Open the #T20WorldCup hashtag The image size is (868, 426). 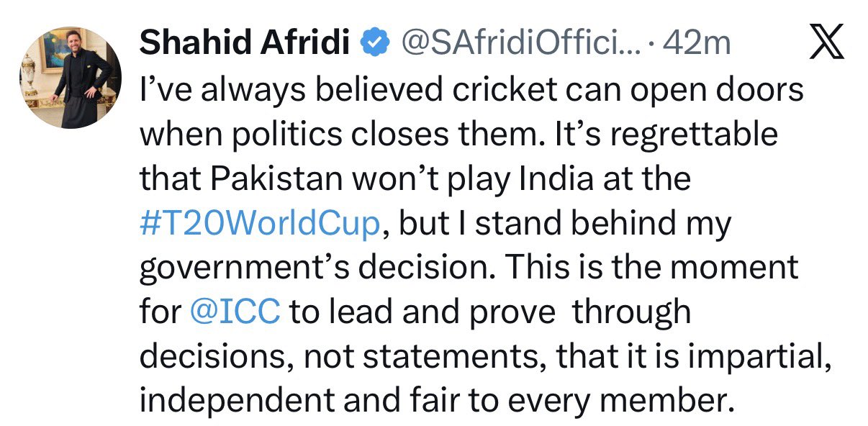259,224
